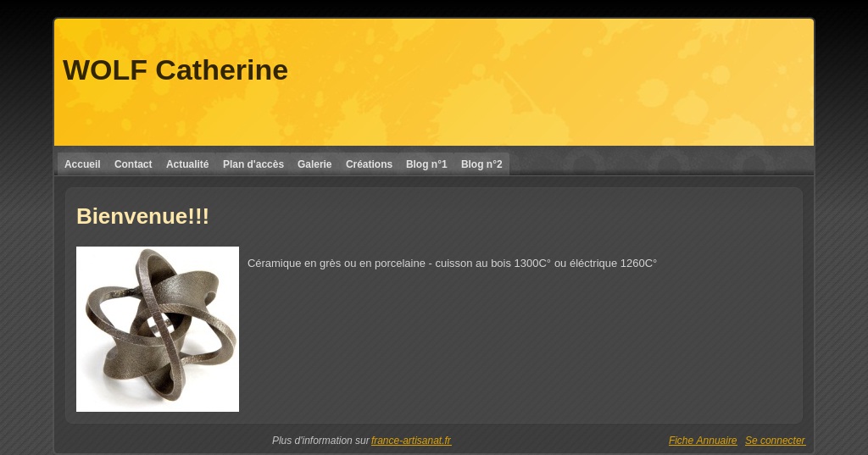Click the Céramique en grès description text
This screenshot has height=455, width=868.
click(x=452, y=264)
